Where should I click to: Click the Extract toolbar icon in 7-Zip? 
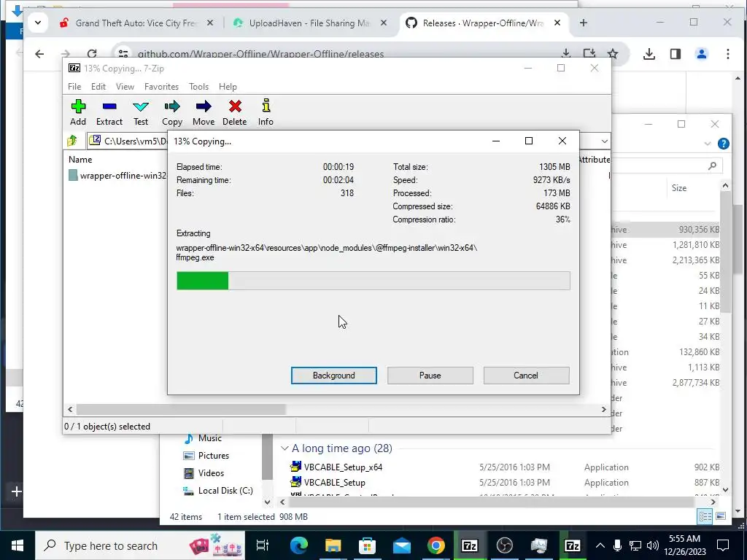pyautogui.click(x=109, y=112)
